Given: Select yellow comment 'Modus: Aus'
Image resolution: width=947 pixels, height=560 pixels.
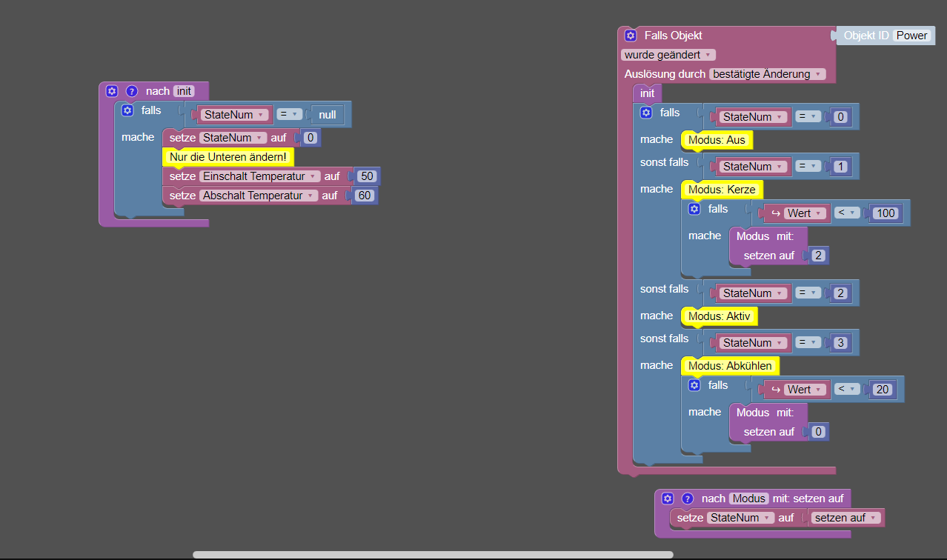Looking at the screenshot, I should tap(717, 140).
